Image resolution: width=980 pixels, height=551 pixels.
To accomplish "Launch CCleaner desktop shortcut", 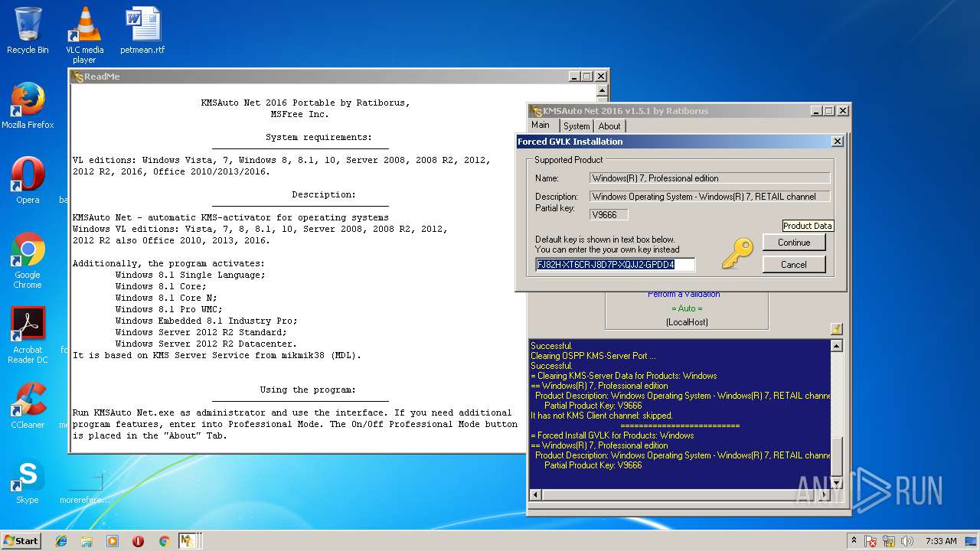I will [x=28, y=406].
